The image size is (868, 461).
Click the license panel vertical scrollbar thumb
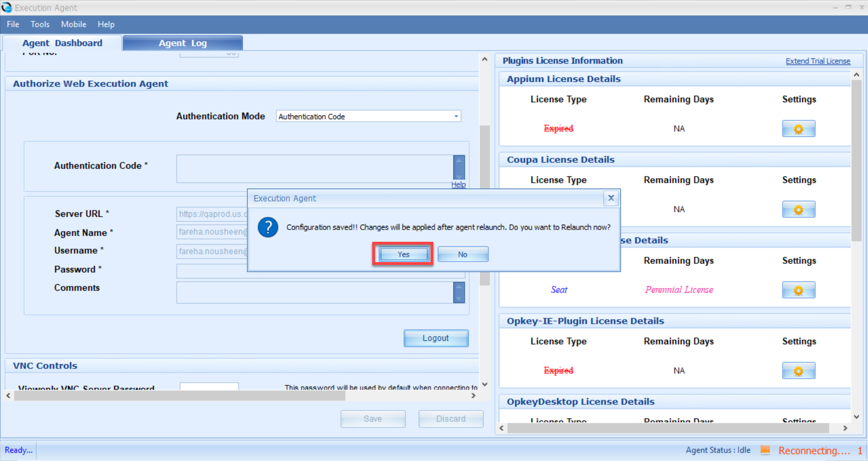tap(856, 160)
